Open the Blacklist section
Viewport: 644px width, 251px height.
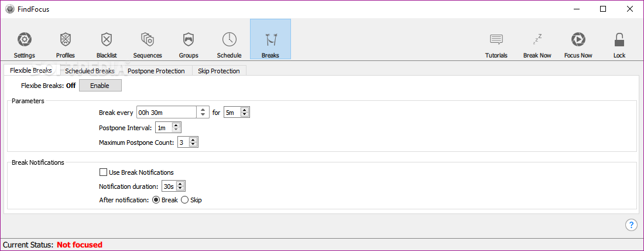click(107, 45)
